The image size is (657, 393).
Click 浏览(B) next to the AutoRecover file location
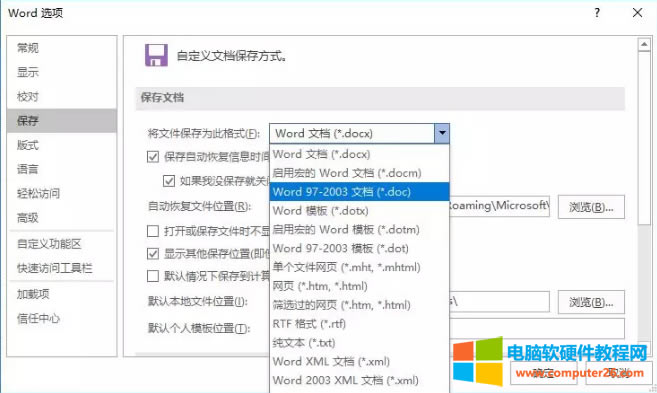pos(591,207)
